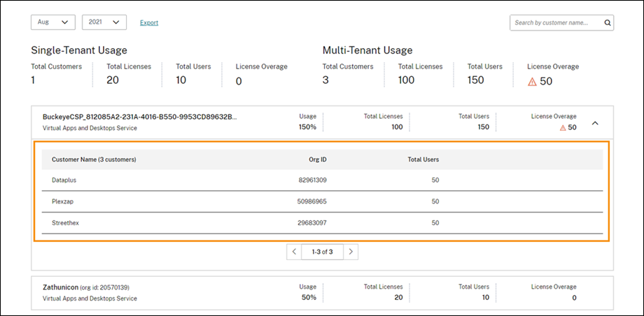Viewport: 644px width, 316px height.
Task: Click the Export link
Action: (x=149, y=22)
